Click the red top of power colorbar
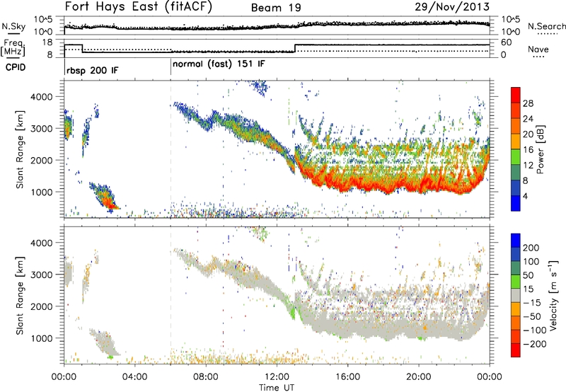566x392 pixels. (516, 95)
